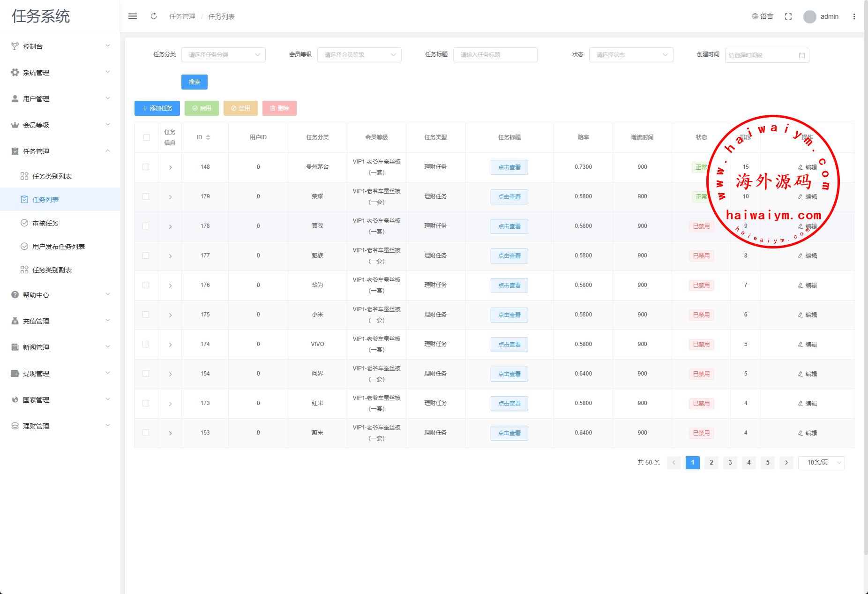The image size is (868, 594).
Task: Click the refresh page icon
Action: pyautogui.click(x=154, y=16)
